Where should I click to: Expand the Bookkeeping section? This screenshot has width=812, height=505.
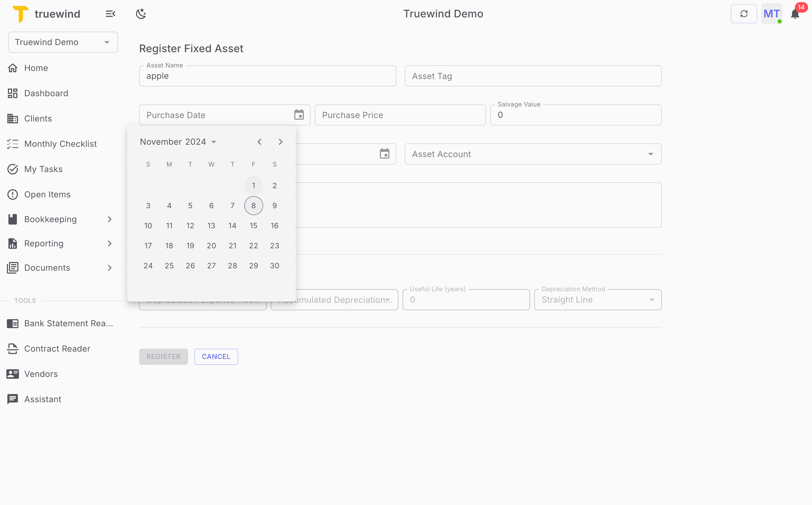click(x=110, y=219)
